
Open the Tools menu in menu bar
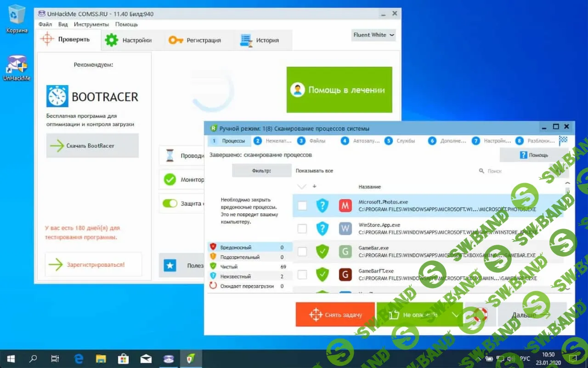pos(91,24)
